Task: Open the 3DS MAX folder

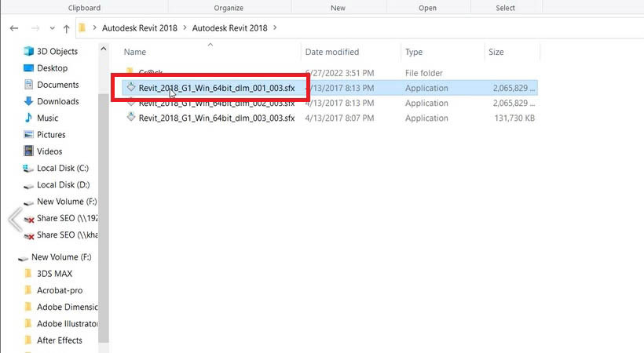Action: tap(54, 274)
